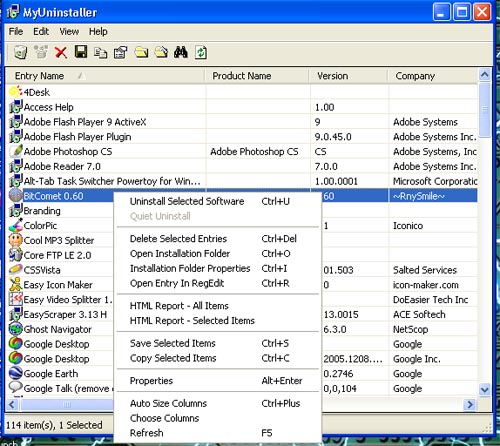The height and width of the screenshot is (446, 500).
Task: Click the Google Talk speech bubble icon
Action: pyautogui.click(x=15, y=388)
